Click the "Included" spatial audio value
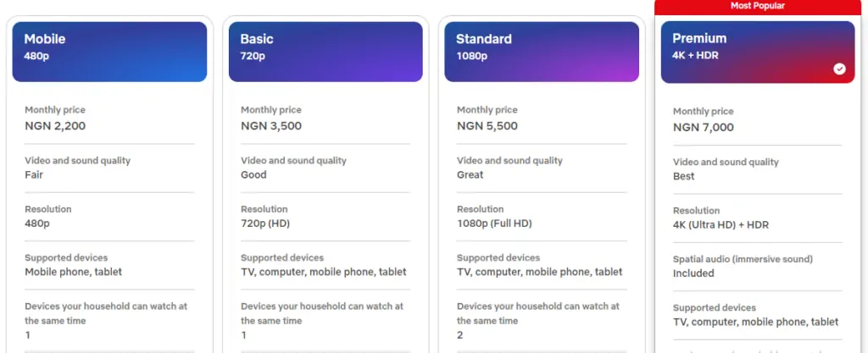The height and width of the screenshot is (353, 868). pos(693,273)
